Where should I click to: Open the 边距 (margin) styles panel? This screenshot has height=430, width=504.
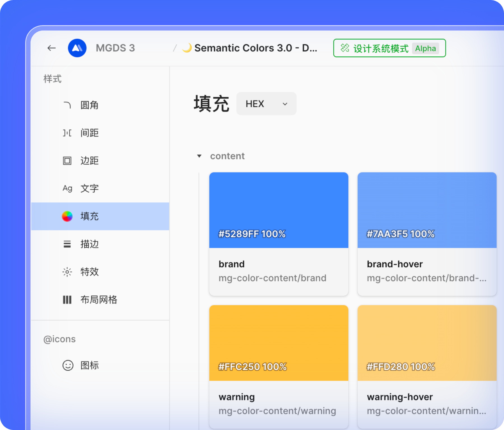tap(67, 161)
